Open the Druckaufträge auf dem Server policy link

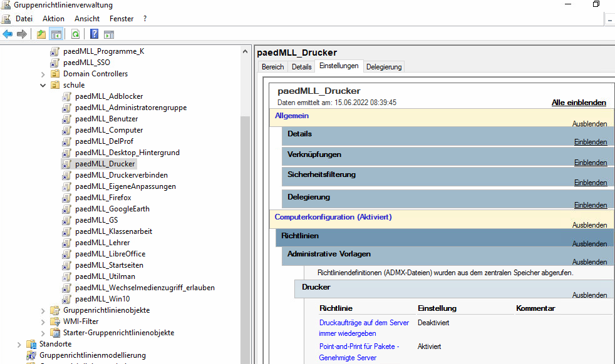click(x=364, y=323)
